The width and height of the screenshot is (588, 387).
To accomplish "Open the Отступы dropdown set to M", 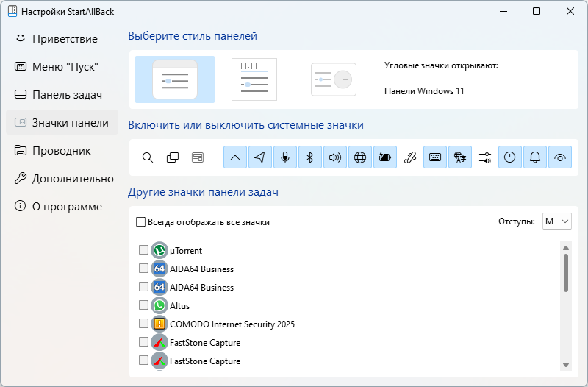I will 557,221.
